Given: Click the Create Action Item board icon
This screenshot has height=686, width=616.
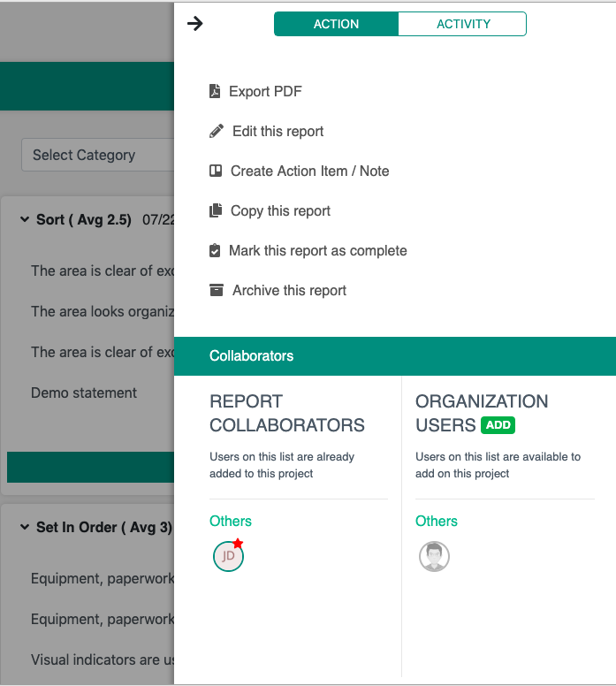Looking at the screenshot, I should (x=216, y=171).
